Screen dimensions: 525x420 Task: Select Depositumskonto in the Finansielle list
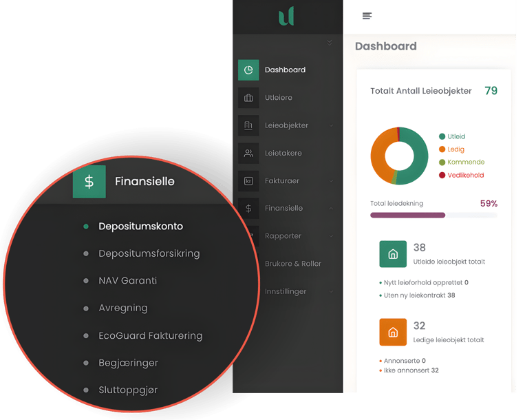tap(140, 226)
